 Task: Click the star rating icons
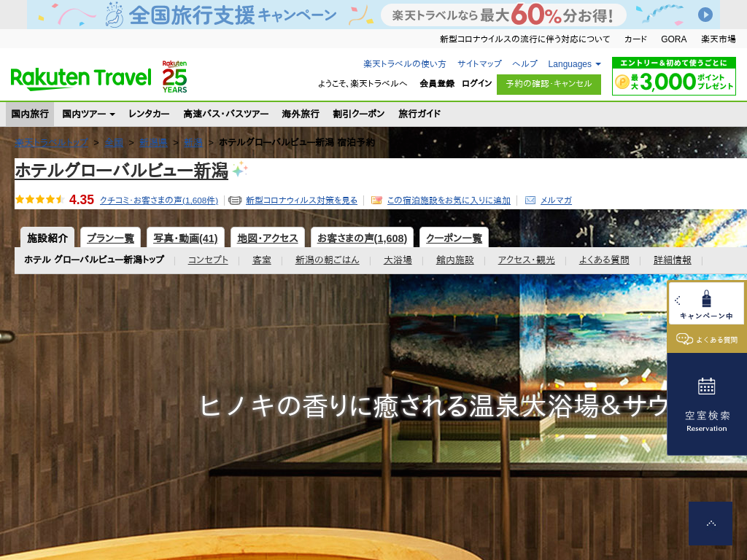(x=40, y=200)
